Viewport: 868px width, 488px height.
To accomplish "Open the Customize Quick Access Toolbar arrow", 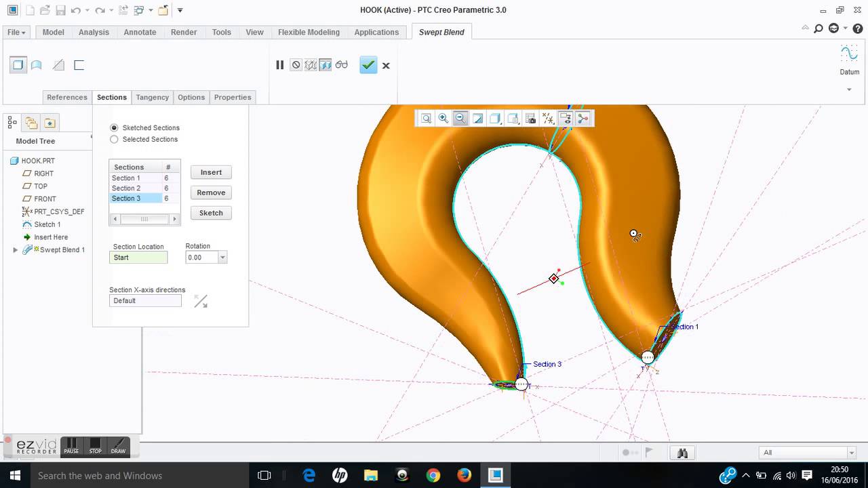I will pos(180,10).
